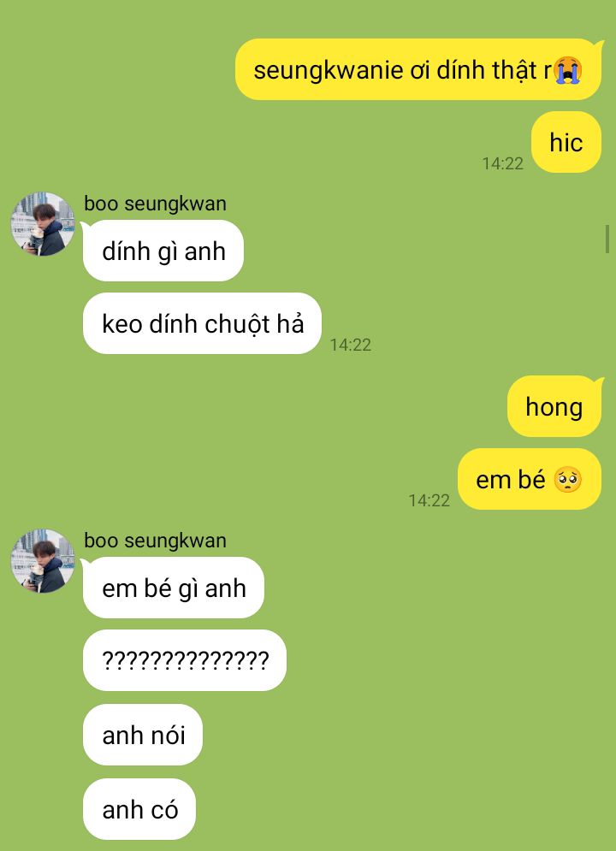
Task: Open boo seungkwan's second profile avatar
Action: [43, 561]
